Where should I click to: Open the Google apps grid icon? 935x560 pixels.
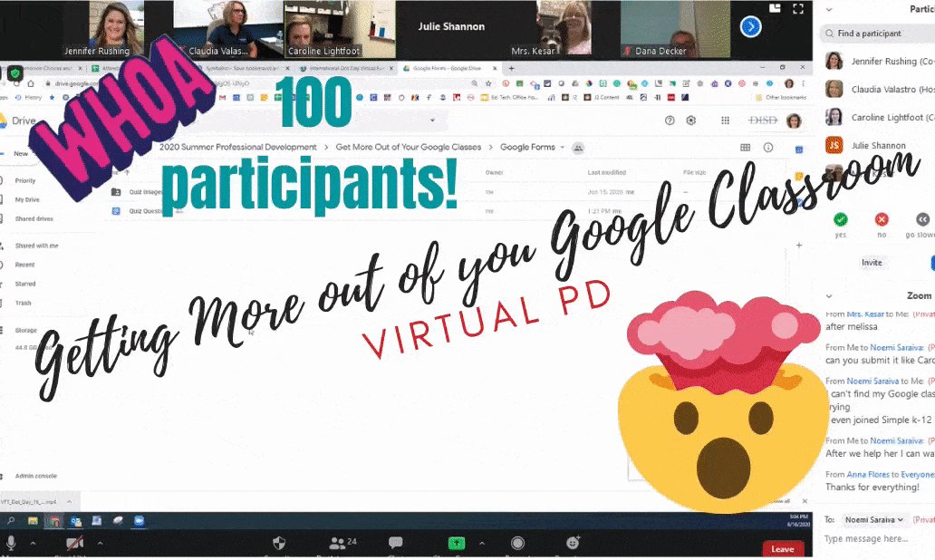click(725, 121)
